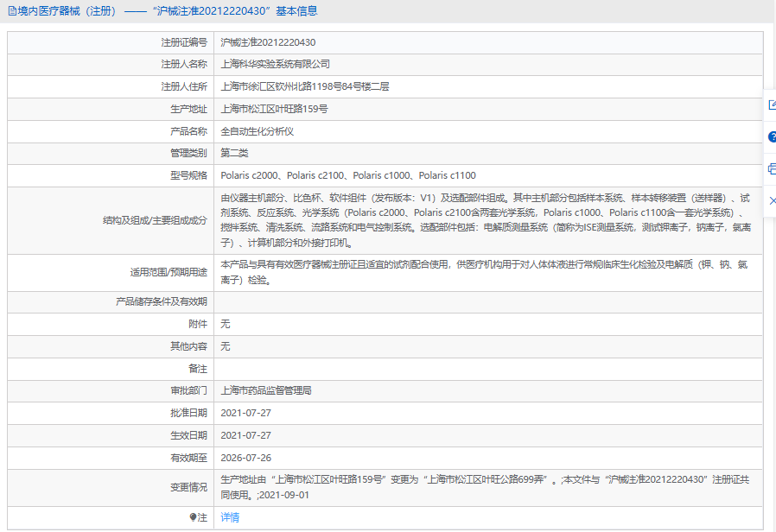The image size is (776, 532).
Task: Click the 批准日期 label
Action: point(188,413)
